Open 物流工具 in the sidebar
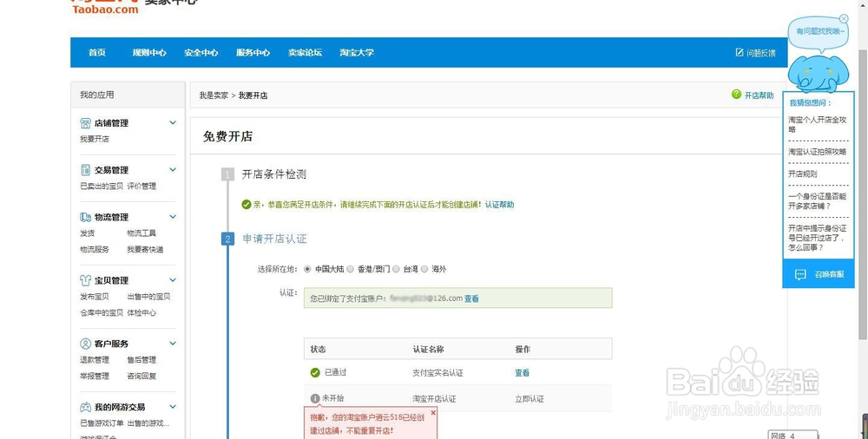The image size is (868, 439). 141,233
